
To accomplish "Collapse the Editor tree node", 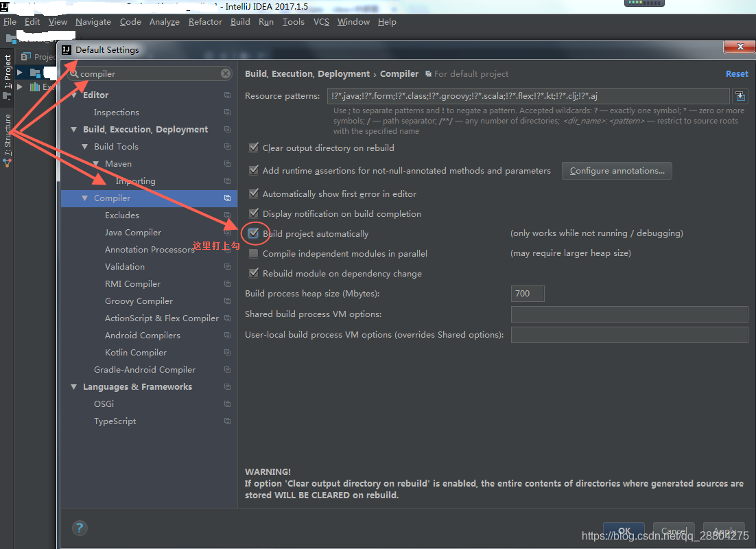I will [x=74, y=95].
